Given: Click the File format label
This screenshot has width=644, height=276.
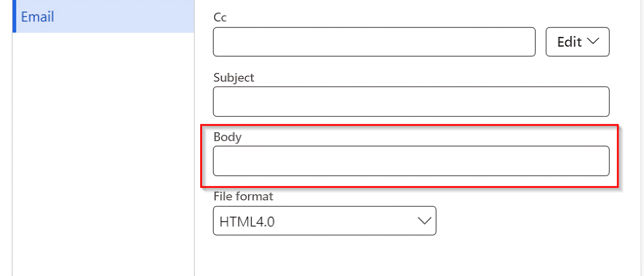Looking at the screenshot, I should tap(243, 196).
